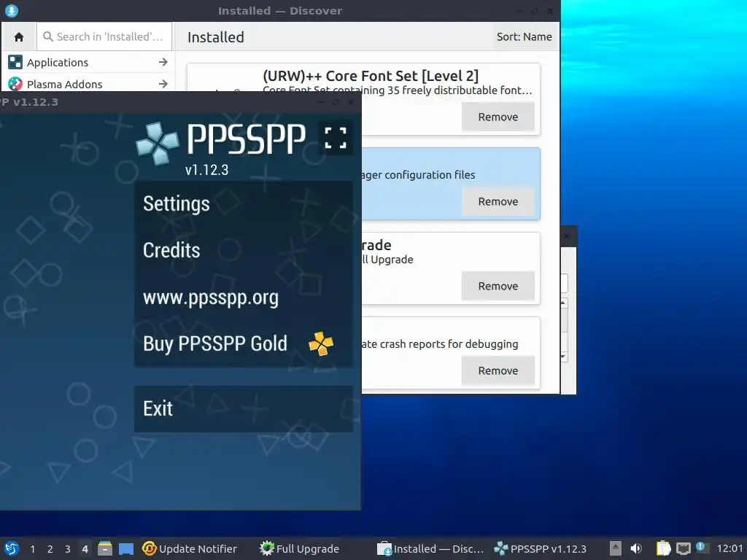Go to Discover home page
The width and height of the screenshot is (747, 560).
[x=19, y=36]
